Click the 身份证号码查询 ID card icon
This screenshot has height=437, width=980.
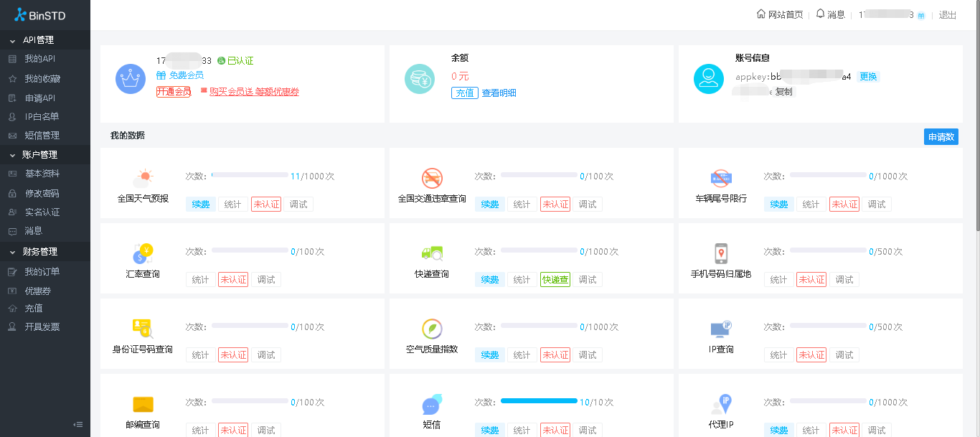pos(143,329)
